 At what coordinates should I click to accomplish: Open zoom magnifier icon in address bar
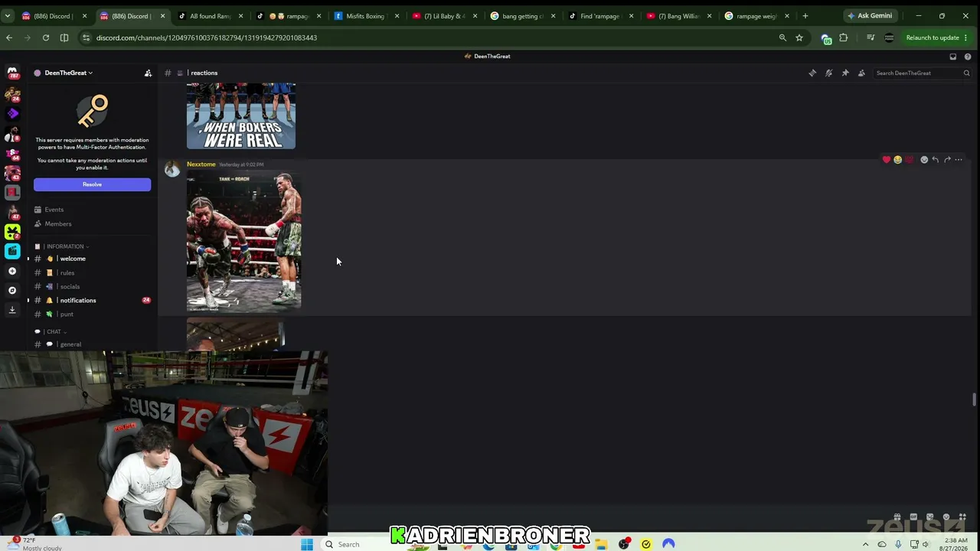pos(782,37)
